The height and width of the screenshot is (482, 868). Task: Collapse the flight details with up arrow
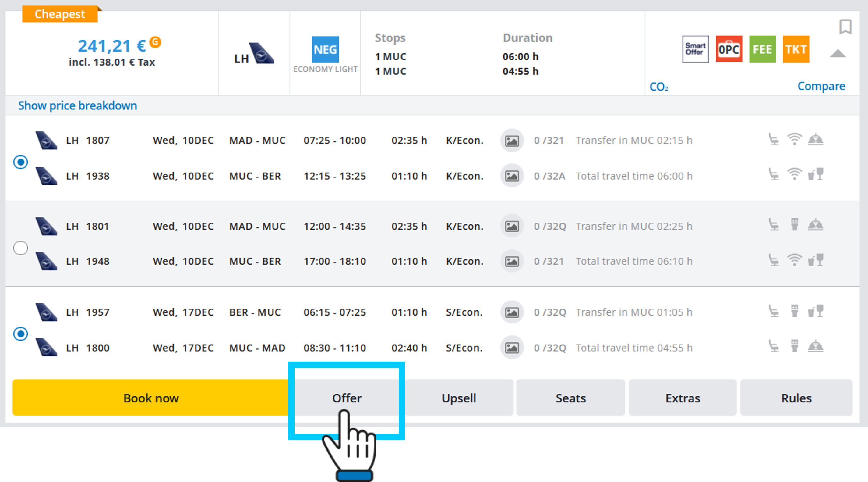(838, 54)
